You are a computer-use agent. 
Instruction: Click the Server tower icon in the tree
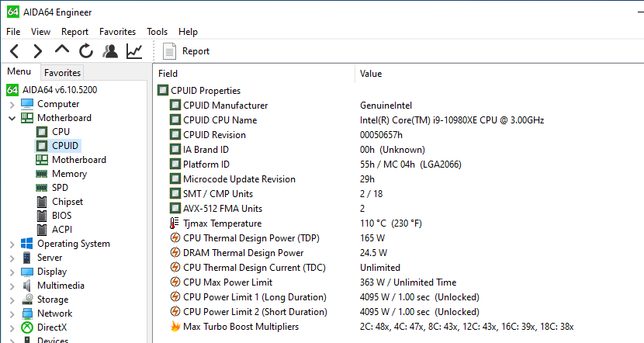[x=26, y=258]
